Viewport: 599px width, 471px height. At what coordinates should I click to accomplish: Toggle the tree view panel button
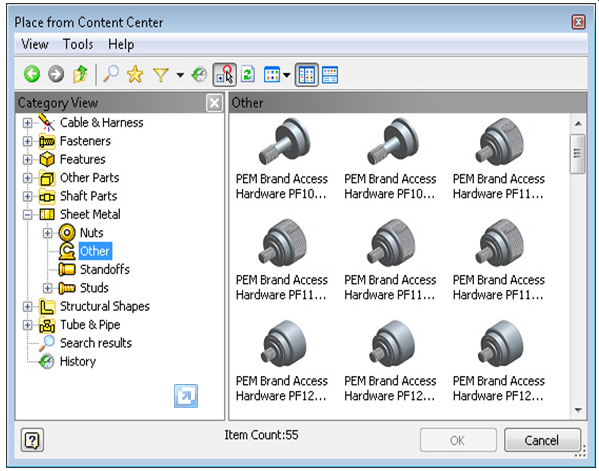(306, 74)
